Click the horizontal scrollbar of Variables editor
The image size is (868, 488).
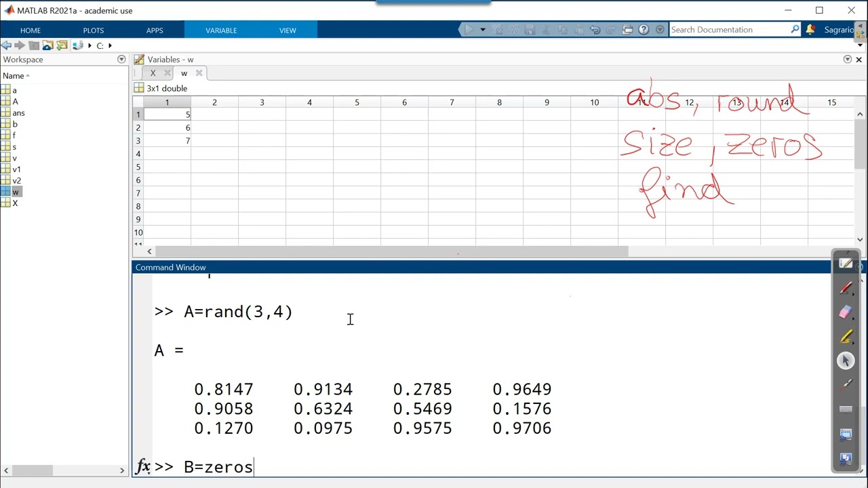[391, 251]
